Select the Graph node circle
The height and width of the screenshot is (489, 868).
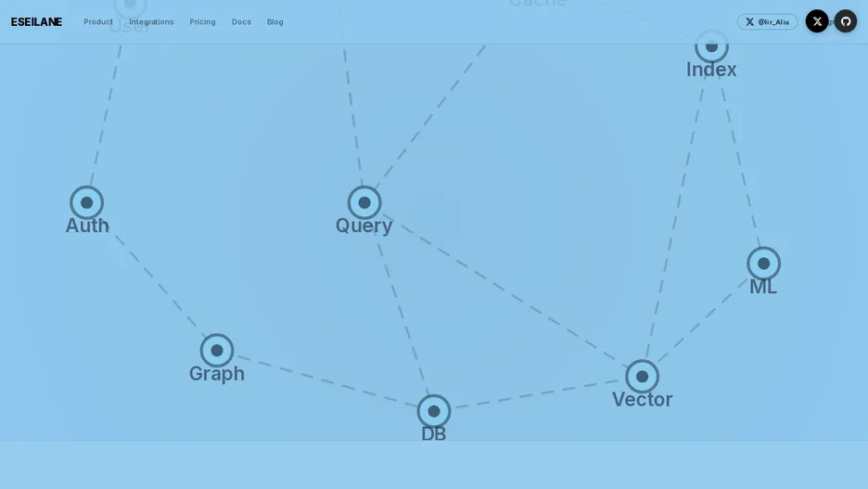(x=217, y=351)
